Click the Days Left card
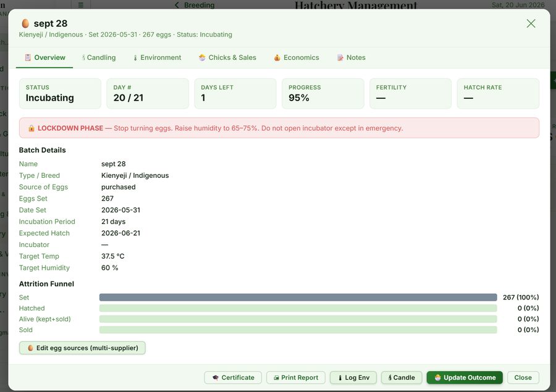 click(x=235, y=94)
